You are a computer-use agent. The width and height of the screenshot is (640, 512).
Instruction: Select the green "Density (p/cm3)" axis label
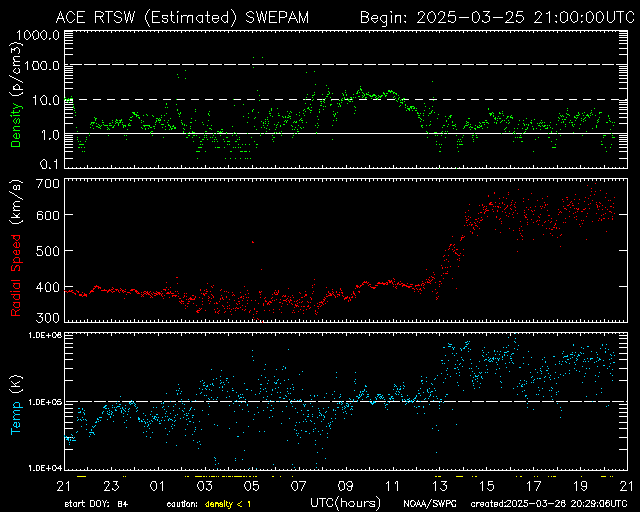[16, 95]
